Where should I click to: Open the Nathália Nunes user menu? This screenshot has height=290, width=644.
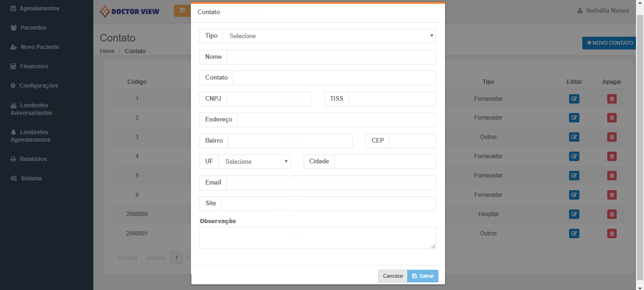(x=603, y=11)
